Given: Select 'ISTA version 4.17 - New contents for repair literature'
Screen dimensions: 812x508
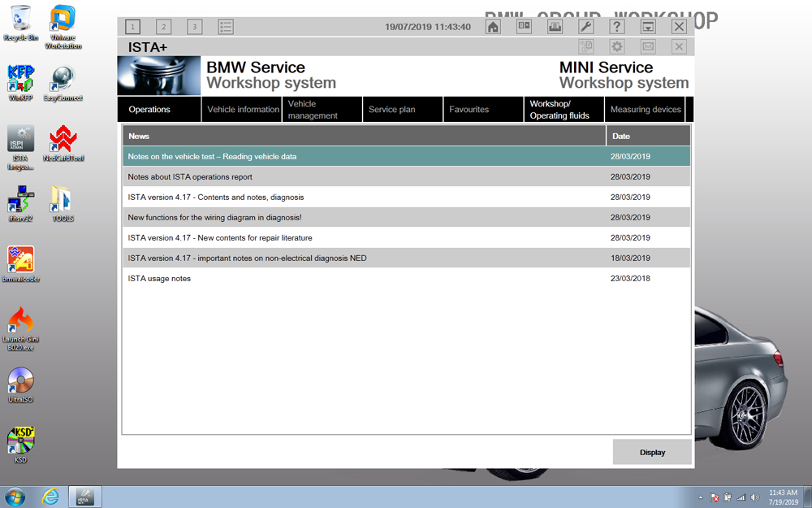Looking at the screenshot, I should coord(407,237).
